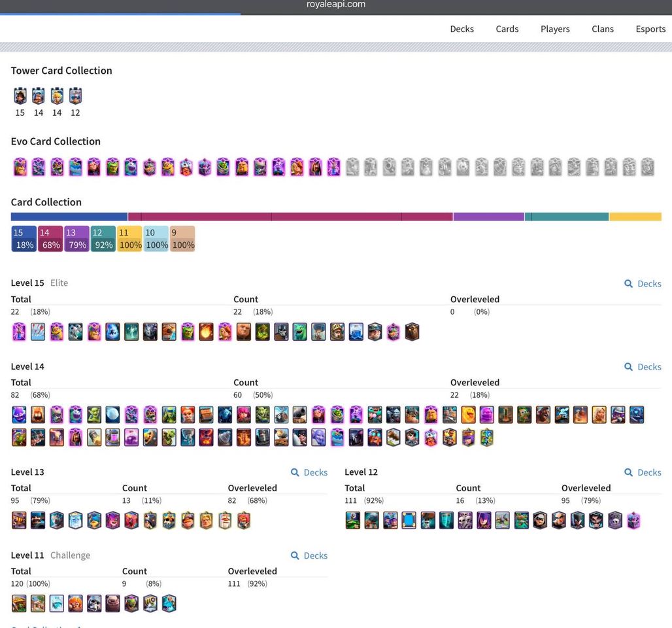This screenshot has height=628, width=672.
Task: Search decks for Level 14 cards
Action: pos(643,367)
